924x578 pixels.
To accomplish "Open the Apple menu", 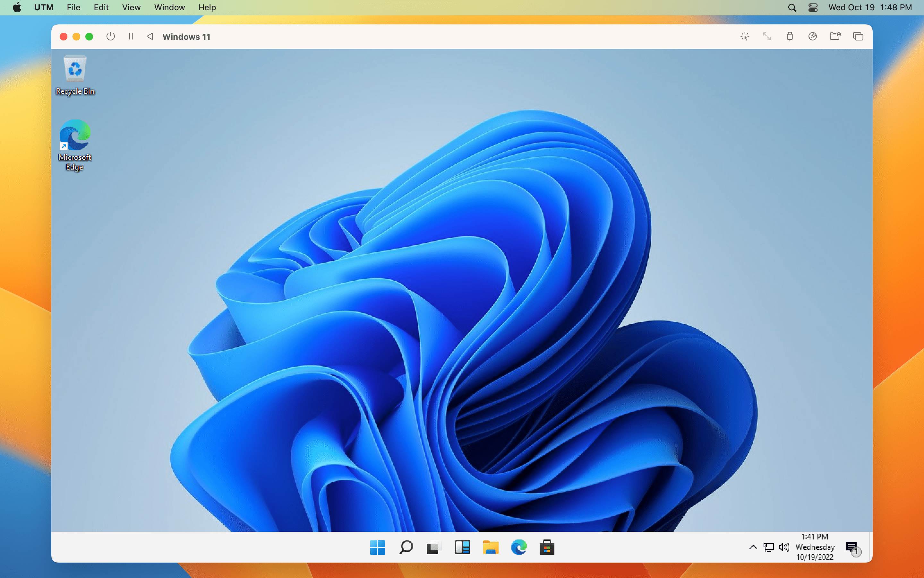I will (x=17, y=7).
